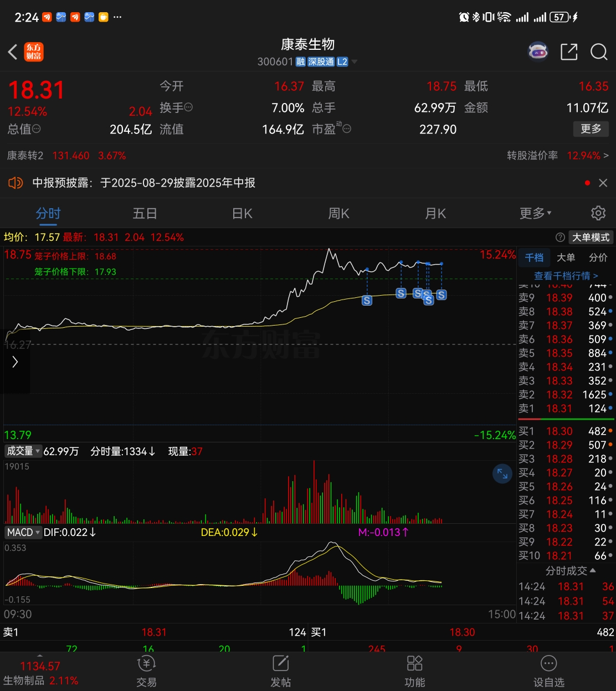Open the MACD indicator dropdown

coord(23,532)
